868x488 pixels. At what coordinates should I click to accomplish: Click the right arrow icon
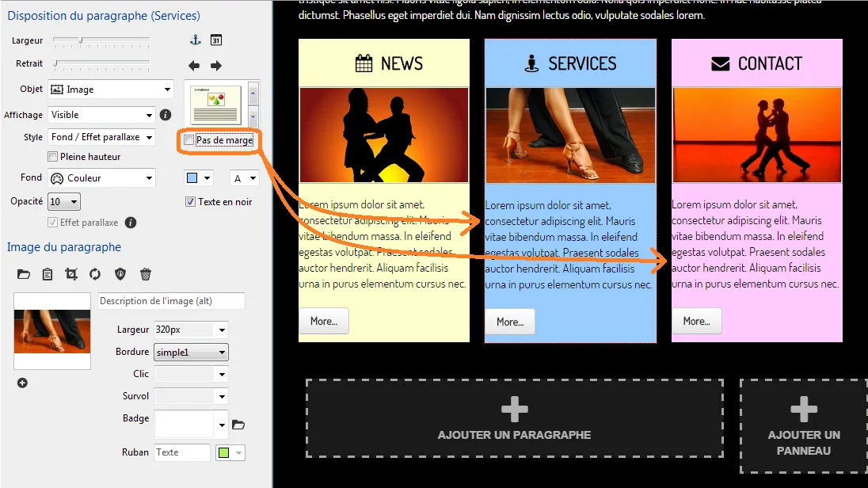216,66
